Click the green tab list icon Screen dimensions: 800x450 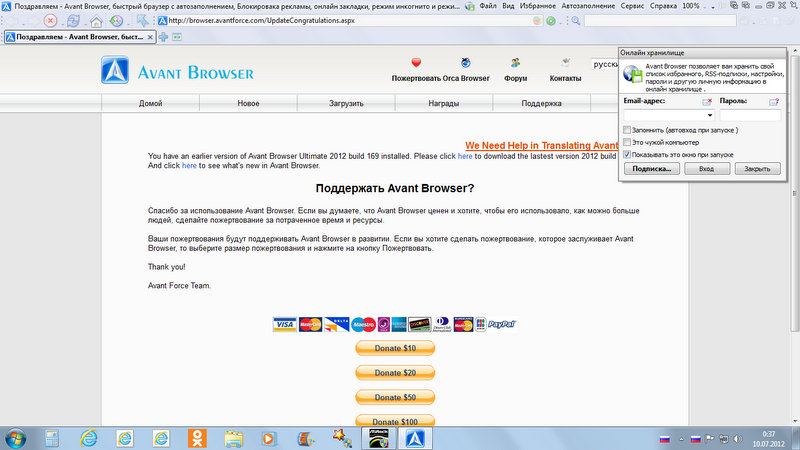point(177,37)
